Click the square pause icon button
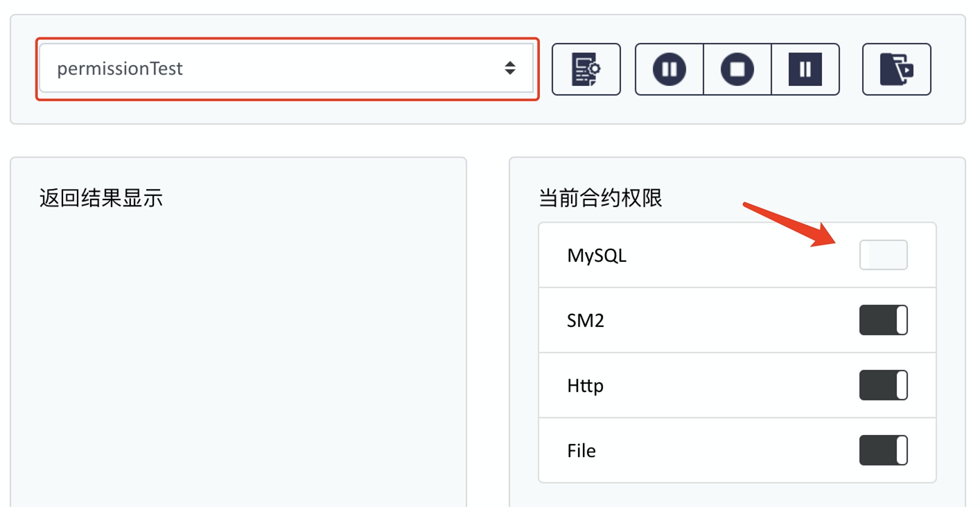Image resolution: width=980 pixels, height=507 pixels. click(805, 69)
